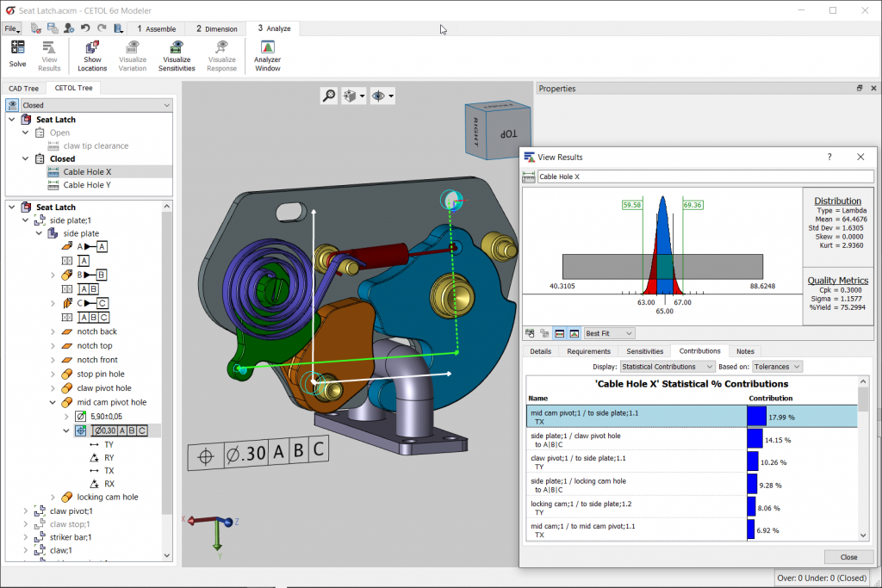Activate the zoom magnifier above the 3D view
Viewport: 882px width, 588px height.
coord(328,96)
